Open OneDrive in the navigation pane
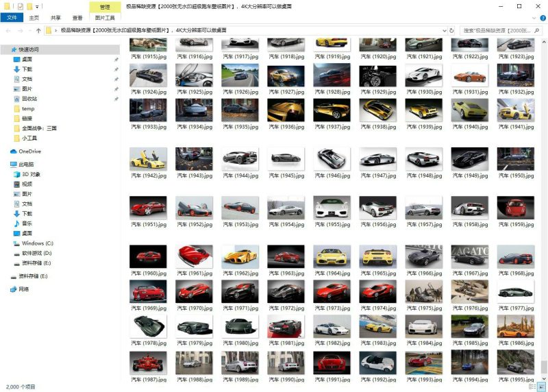Image resolution: width=548 pixels, height=392 pixels. point(29,151)
